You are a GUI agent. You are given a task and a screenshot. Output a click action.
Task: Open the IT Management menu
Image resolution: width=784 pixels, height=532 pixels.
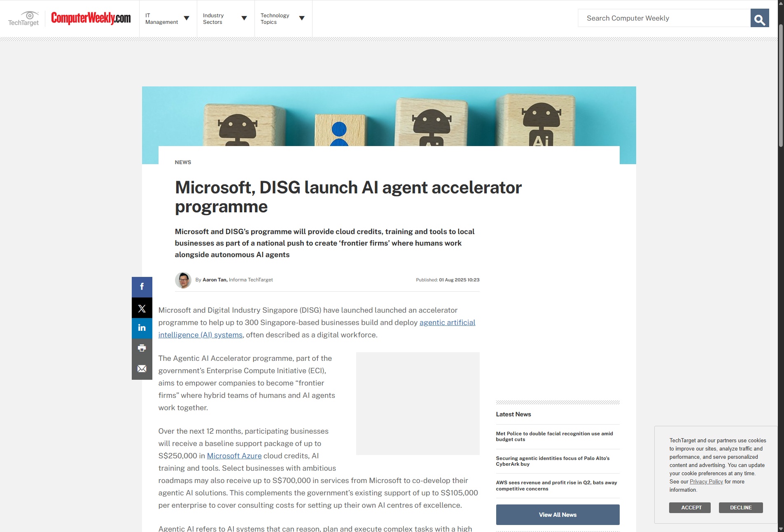click(x=168, y=19)
